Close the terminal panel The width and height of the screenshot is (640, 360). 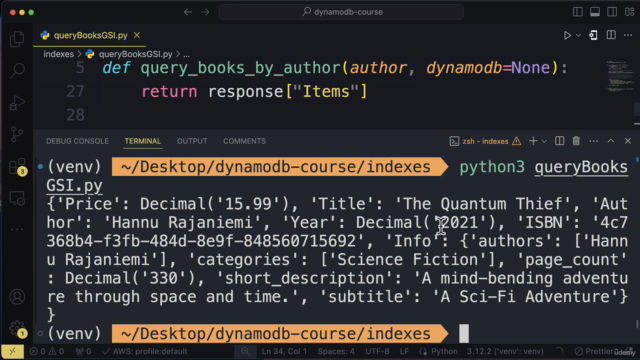point(628,141)
